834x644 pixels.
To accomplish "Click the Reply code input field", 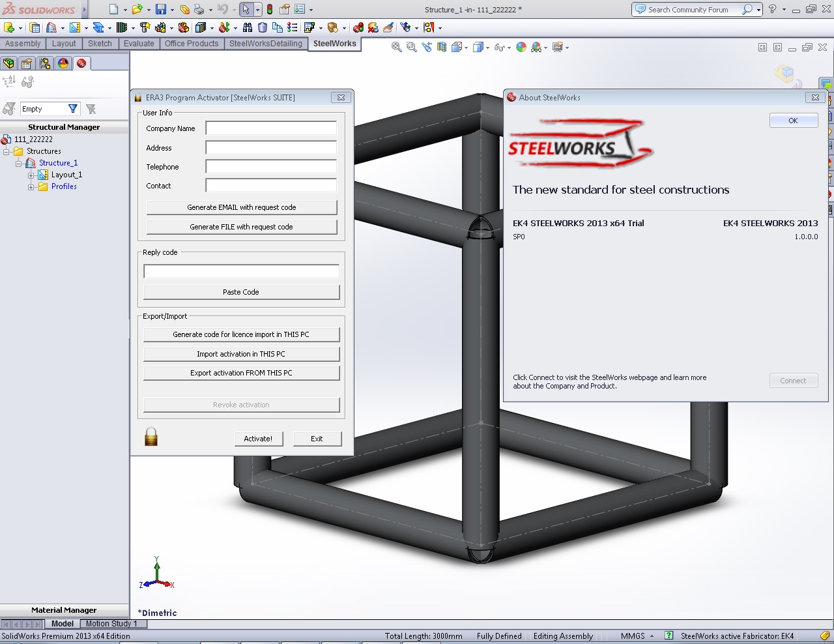I will point(241,271).
